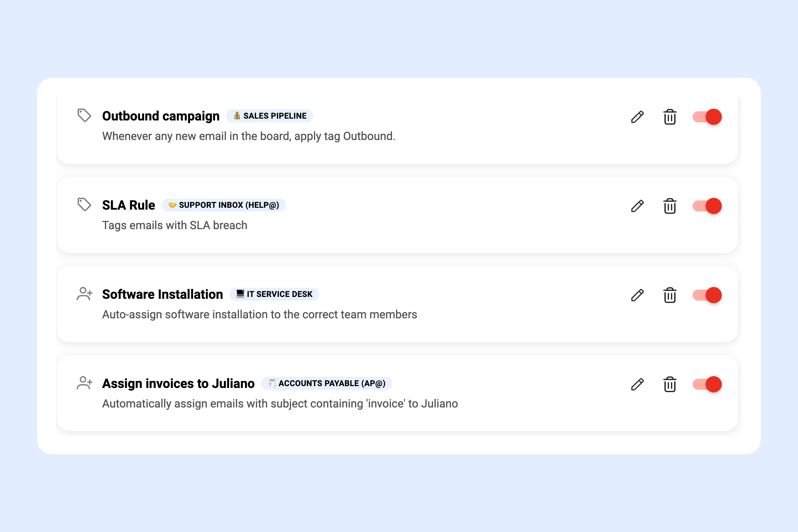The width and height of the screenshot is (798, 532).
Task: Edit the Outbound campaign rule
Action: pyautogui.click(x=637, y=117)
